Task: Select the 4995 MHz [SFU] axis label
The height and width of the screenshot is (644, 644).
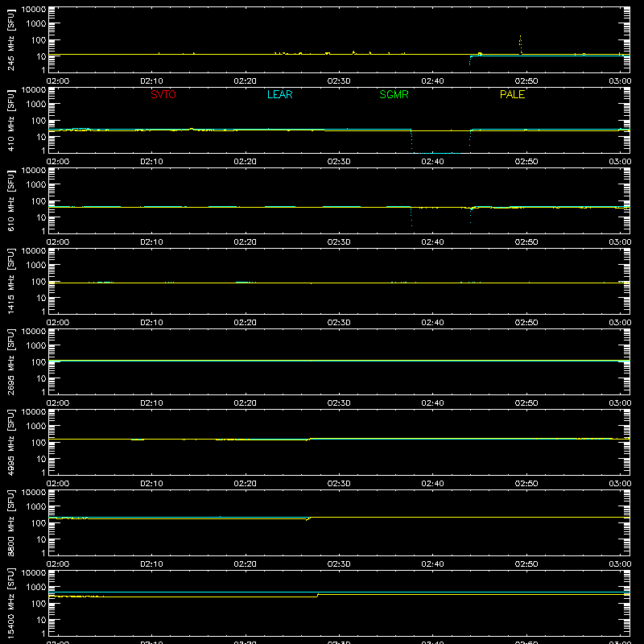Action: pyautogui.click(x=11, y=442)
